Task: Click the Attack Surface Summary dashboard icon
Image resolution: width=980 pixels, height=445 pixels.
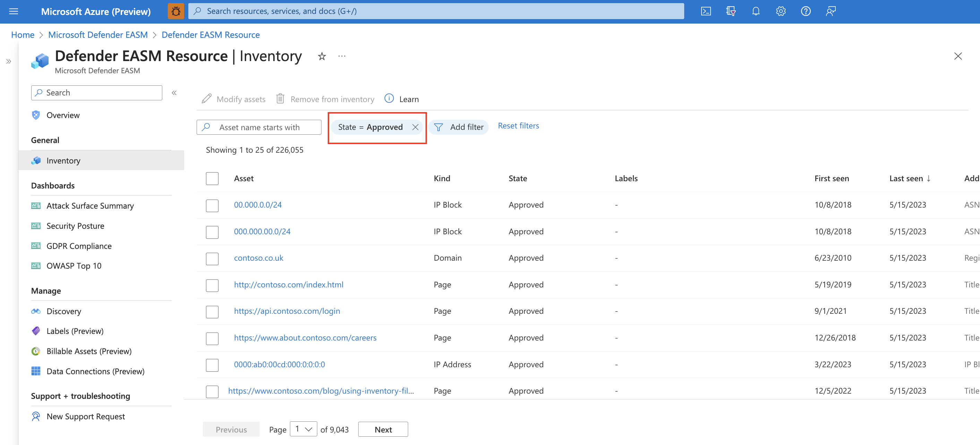Action: point(36,205)
